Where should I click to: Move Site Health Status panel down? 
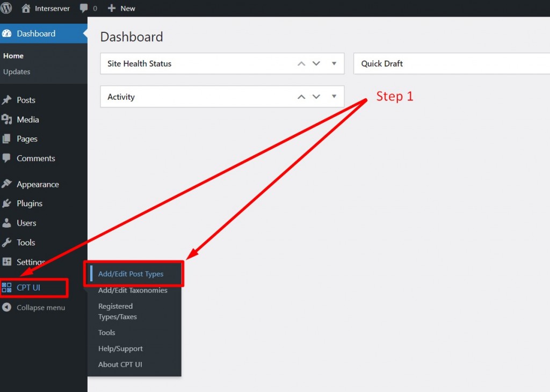(x=316, y=63)
